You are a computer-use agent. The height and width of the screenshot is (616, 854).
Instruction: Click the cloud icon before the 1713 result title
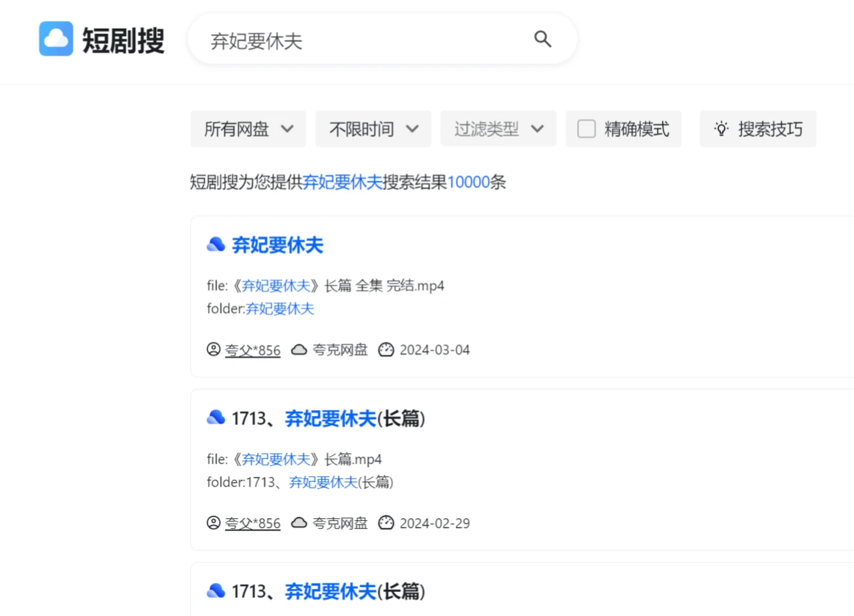[x=215, y=417]
